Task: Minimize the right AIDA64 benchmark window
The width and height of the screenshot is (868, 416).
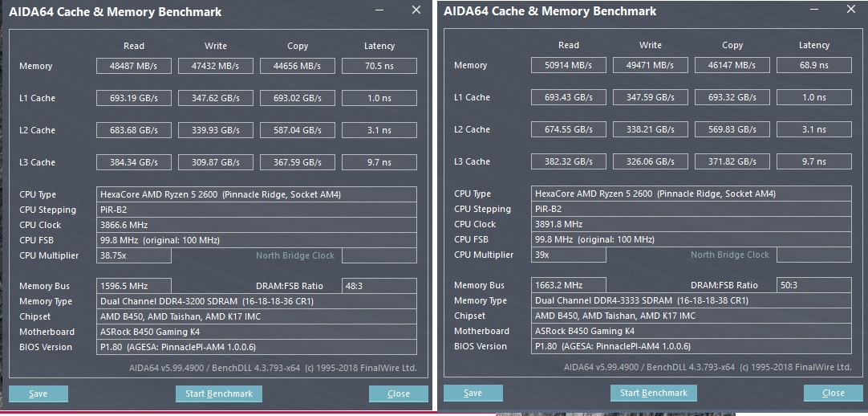Action: [x=813, y=10]
